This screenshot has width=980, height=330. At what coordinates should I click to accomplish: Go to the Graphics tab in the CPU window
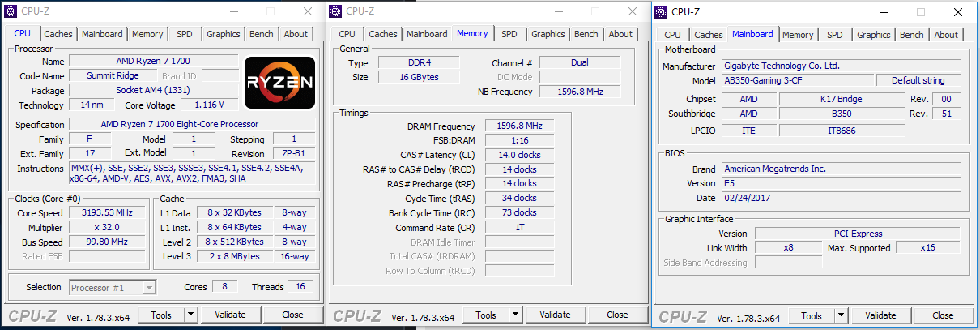223,34
